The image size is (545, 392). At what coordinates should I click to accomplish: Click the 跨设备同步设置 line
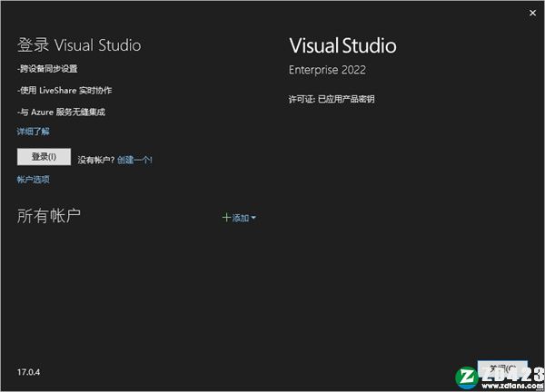[x=47, y=69]
